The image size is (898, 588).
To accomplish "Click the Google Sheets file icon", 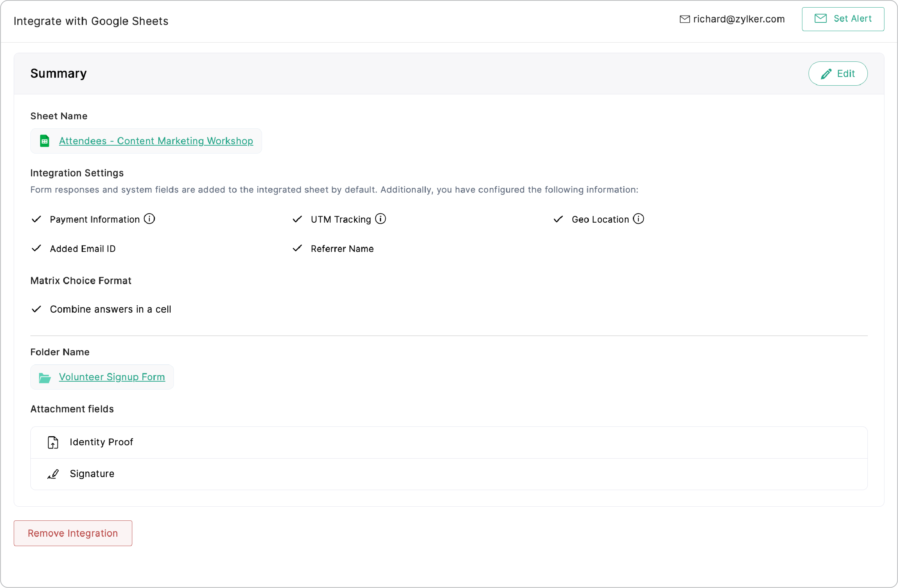I will pos(44,141).
